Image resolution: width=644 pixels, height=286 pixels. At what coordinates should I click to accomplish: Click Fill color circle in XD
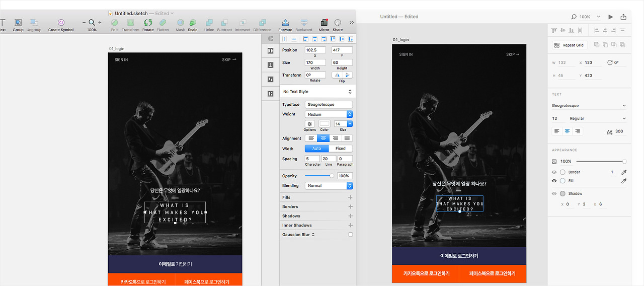coord(562,181)
